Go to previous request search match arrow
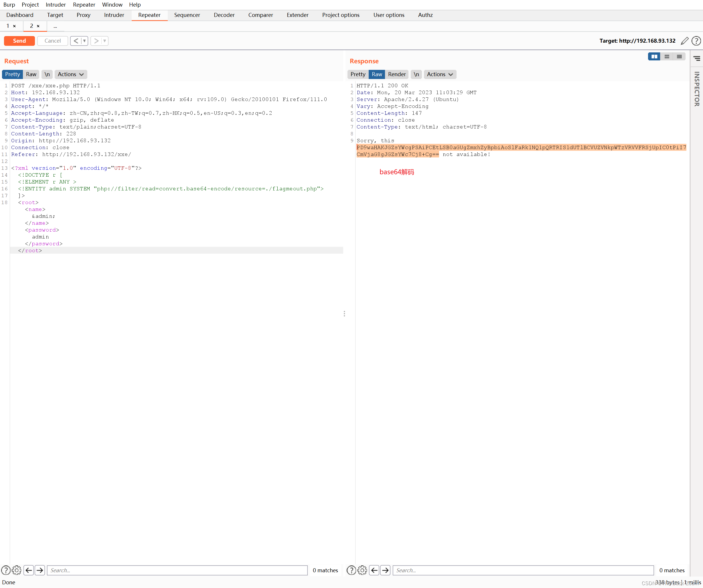 coord(29,570)
